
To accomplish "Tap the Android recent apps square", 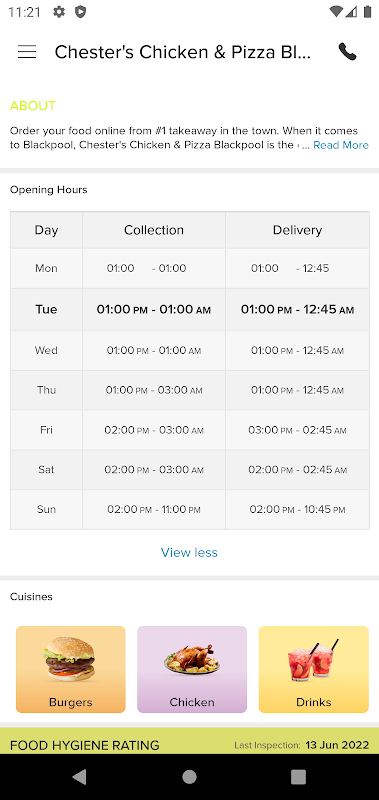I will coord(298,777).
